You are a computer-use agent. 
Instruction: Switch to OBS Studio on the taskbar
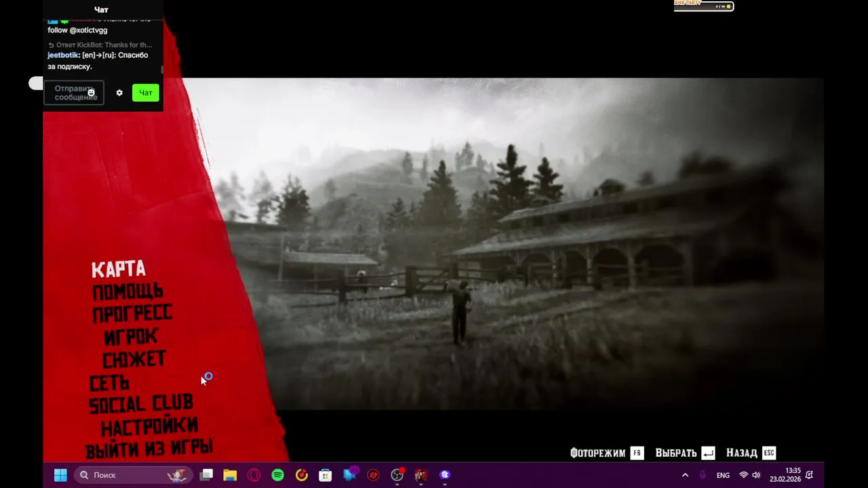click(x=397, y=475)
